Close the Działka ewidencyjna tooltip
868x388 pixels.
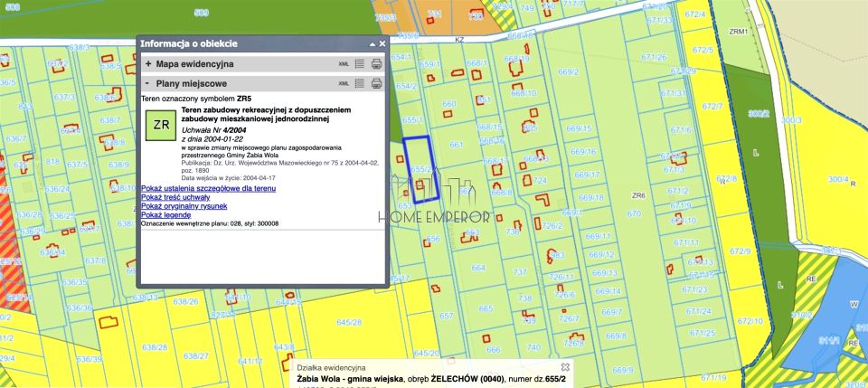tap(565, 366)
